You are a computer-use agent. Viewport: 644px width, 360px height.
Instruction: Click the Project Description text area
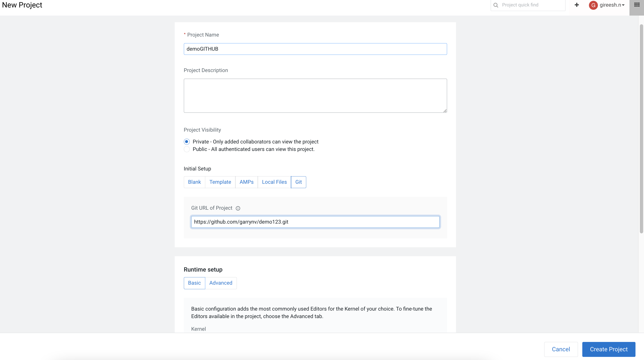[315, 96]
